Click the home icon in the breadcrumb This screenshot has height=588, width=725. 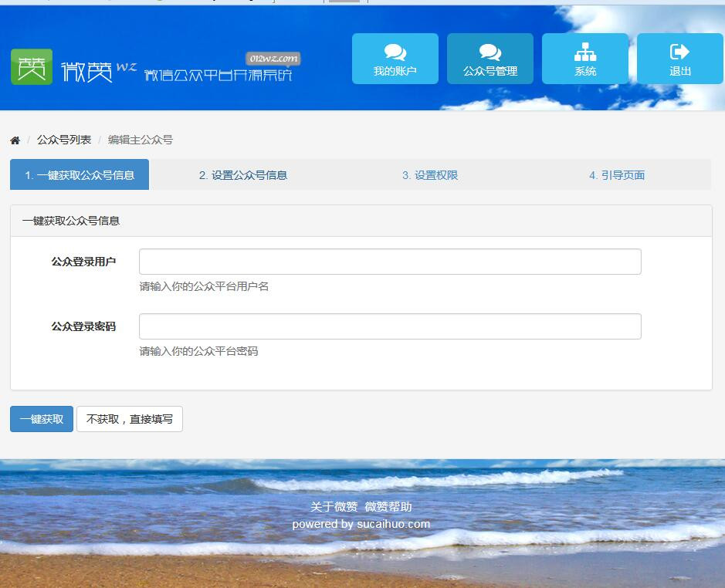click(15, 140)
